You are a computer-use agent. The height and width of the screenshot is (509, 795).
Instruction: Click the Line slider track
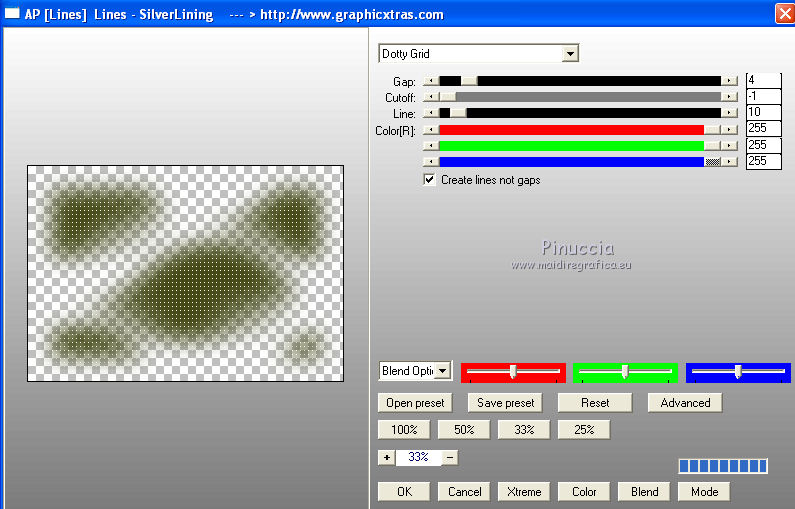point(580,113)
